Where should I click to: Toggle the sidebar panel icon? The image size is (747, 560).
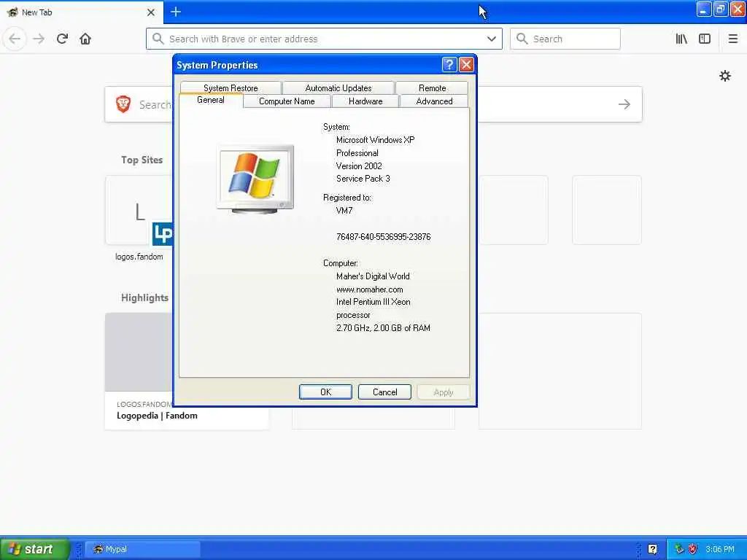705,39
